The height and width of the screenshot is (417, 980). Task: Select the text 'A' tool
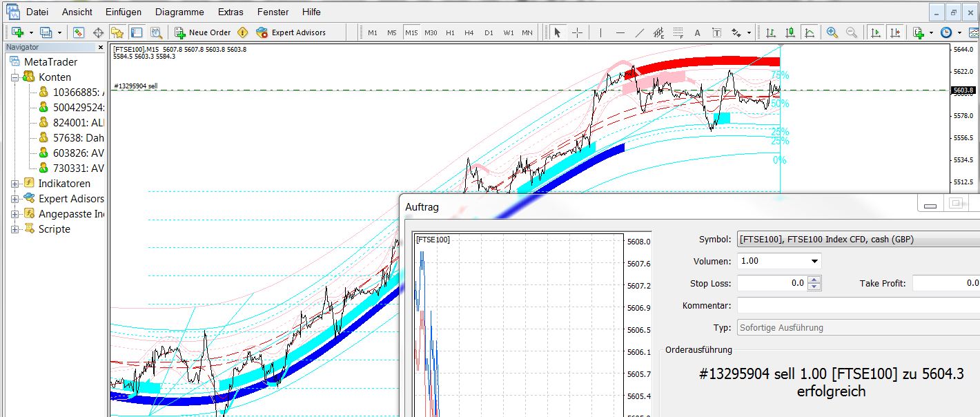click(697, 32)
